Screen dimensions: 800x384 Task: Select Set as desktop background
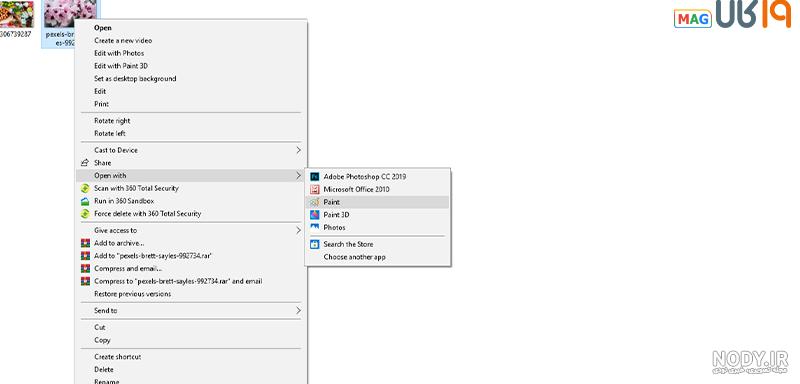tap(135, 79)
